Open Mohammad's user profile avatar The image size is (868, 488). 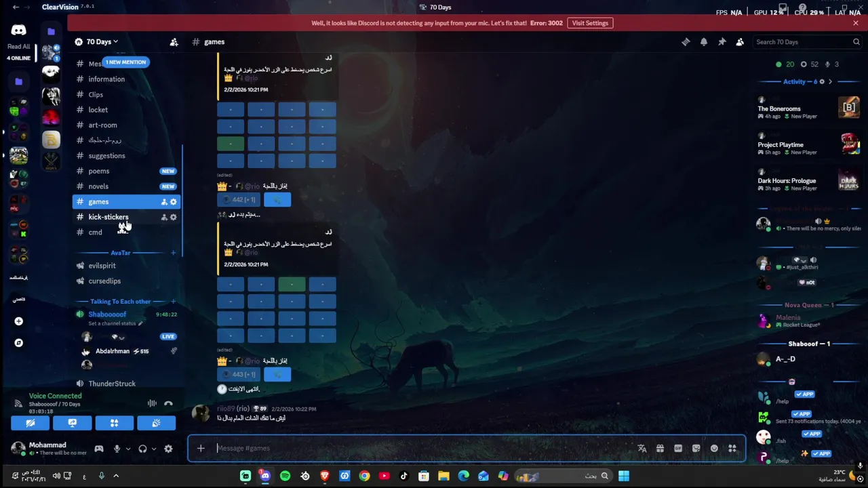(x=18, y=449)
